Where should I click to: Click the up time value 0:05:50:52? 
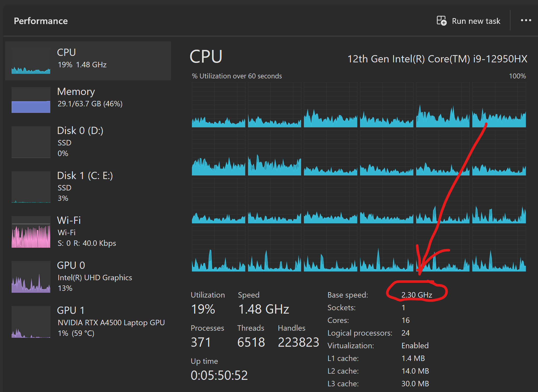pyautogui.click(x=219, y=375)
